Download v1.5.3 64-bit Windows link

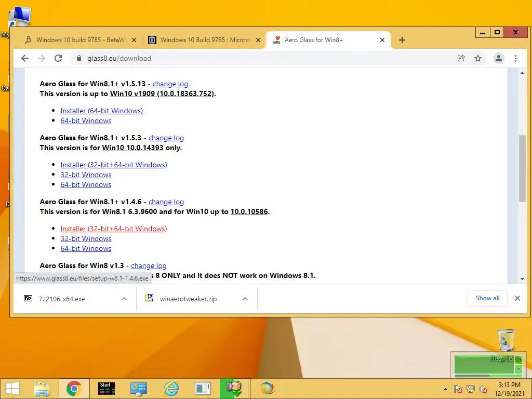[86, 184]
